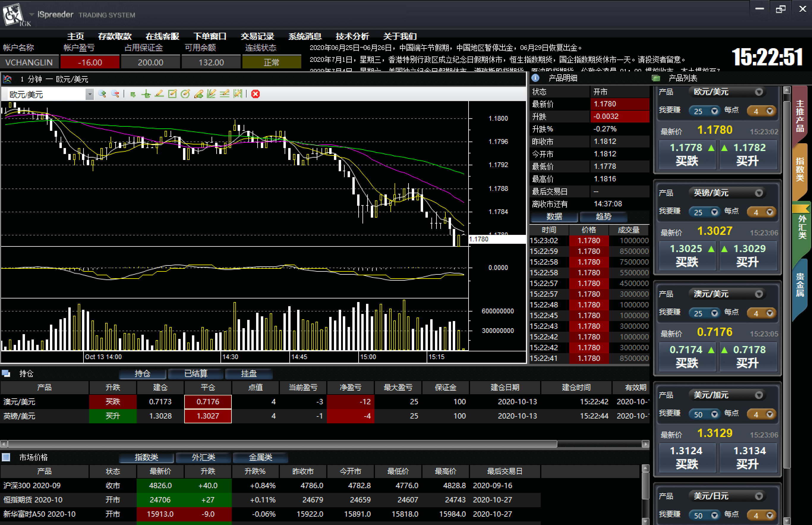Open the 存款取款 menu
Screen dimensions: 812x525
coord(115,36)
